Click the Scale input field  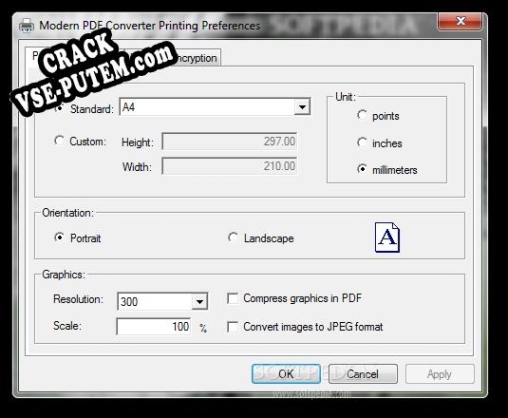(154, 326)
